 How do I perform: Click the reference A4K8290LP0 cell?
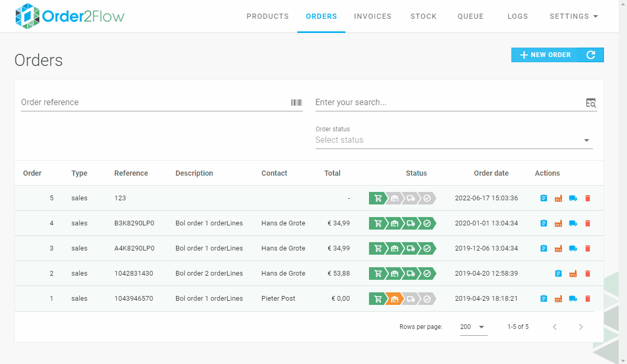pos(135,248)
